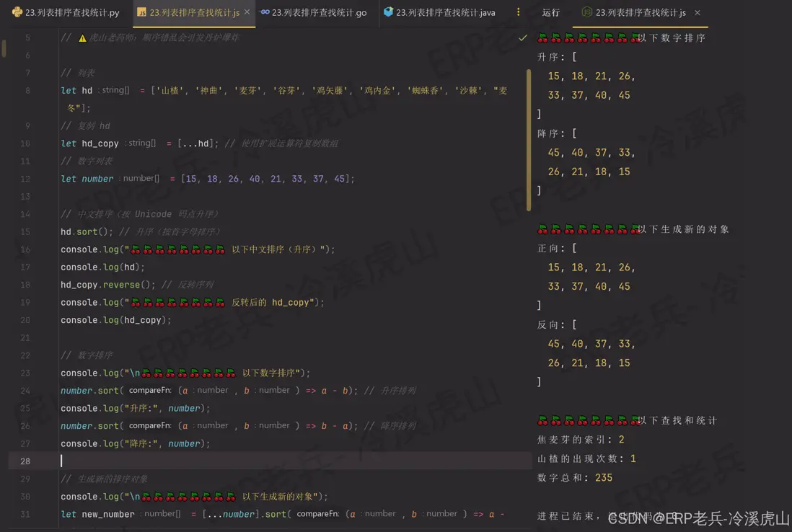Open the vertical ellipsis menu beside the Java tab
Image resolution: width=792 pixels, height=532 pixels.
pyautogui.click(x=517, y=12)
